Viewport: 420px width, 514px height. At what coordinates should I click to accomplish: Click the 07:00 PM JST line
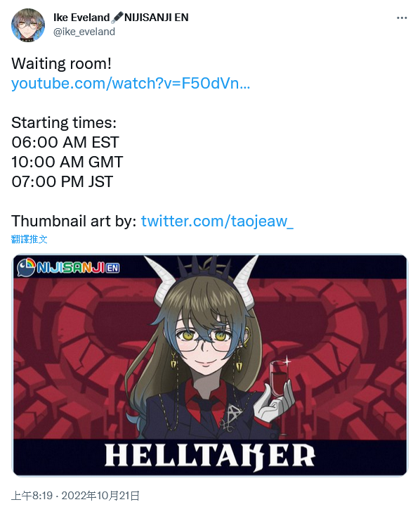63,181
